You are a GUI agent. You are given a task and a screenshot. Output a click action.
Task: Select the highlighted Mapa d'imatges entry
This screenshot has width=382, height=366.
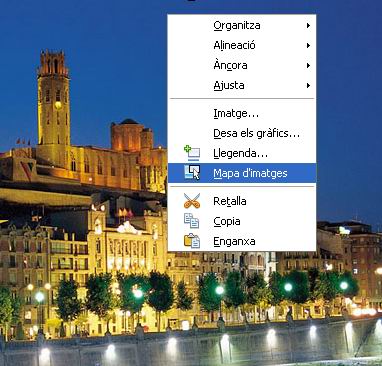click(x=242, y=173)
